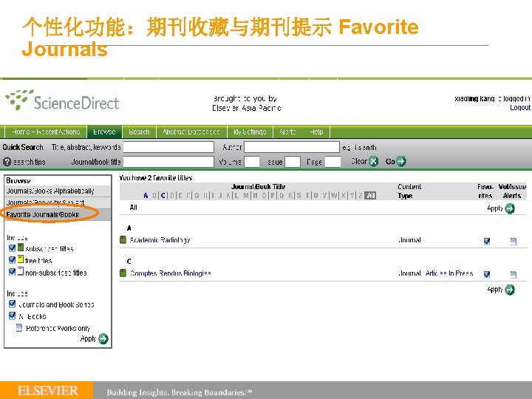Screen dimensions: 532x399
Task: Click the Volume input field
Action: point(252,162)
